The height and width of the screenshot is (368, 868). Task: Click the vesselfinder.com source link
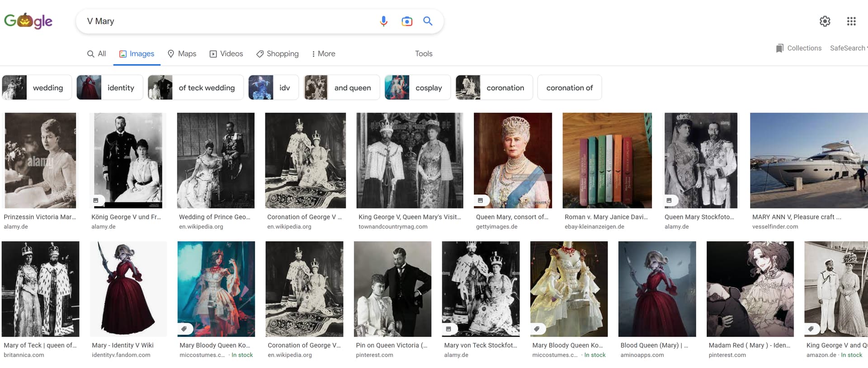pos(775,227)
